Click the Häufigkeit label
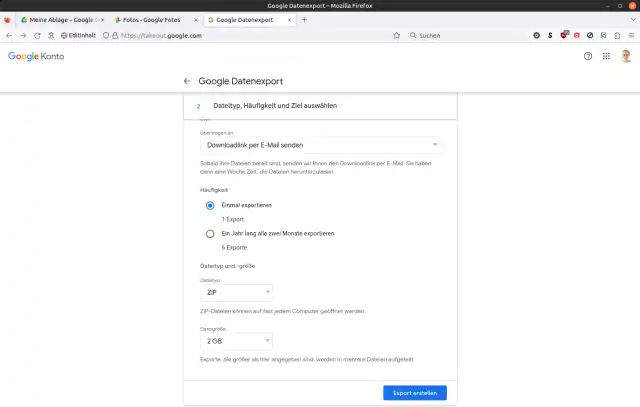This screenshot has height=407, width=640. tap(214, 190)
